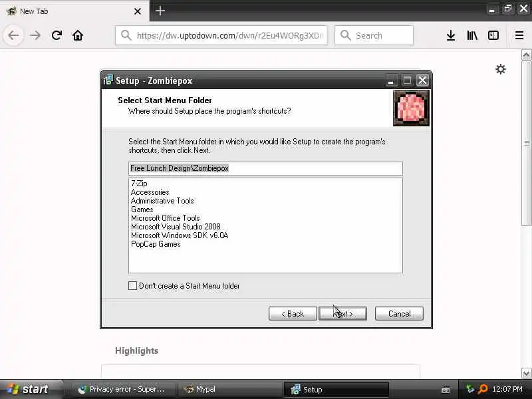Click the Setup title bar icon
The image size is (532, 399).
click(108, 80)
